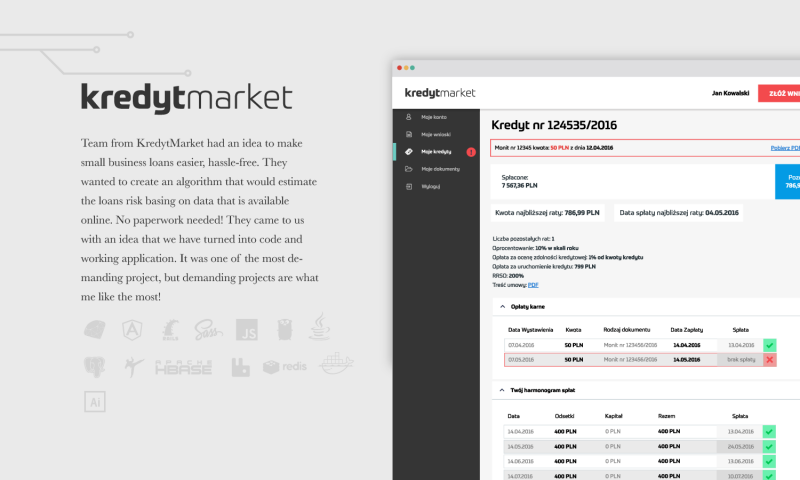The width and height of the screenshot is (800, 480).
Task: Click the user icon beside Moje konto
Action: (x=409, y=117)
